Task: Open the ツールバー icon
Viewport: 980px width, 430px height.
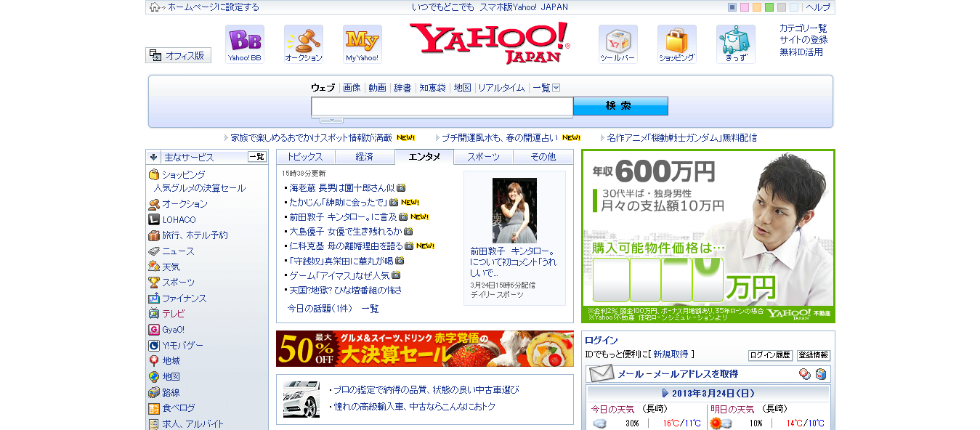Action: pyautogui.click(x=618, y=44)
